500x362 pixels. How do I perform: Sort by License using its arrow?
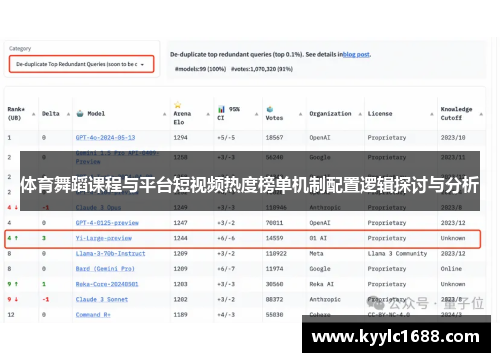point(432,114)
